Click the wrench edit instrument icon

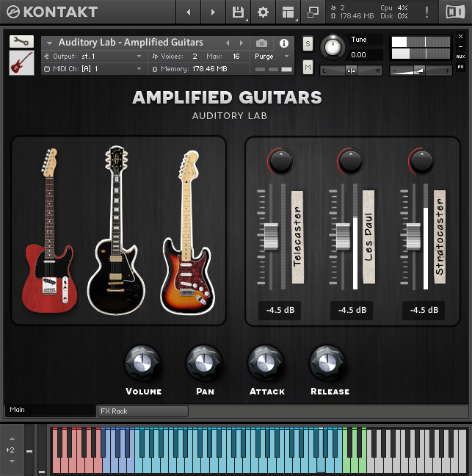coord(21,42)
